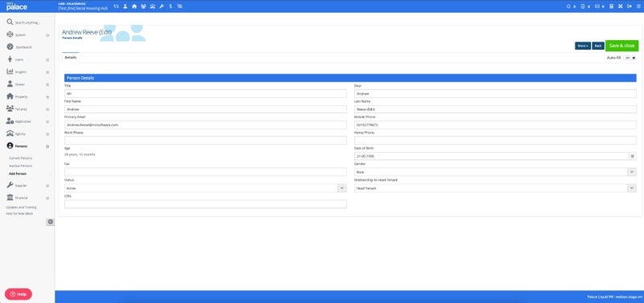Click the Insights chart icon
This screenshot has height=303, width=644.
click(10, 72)
